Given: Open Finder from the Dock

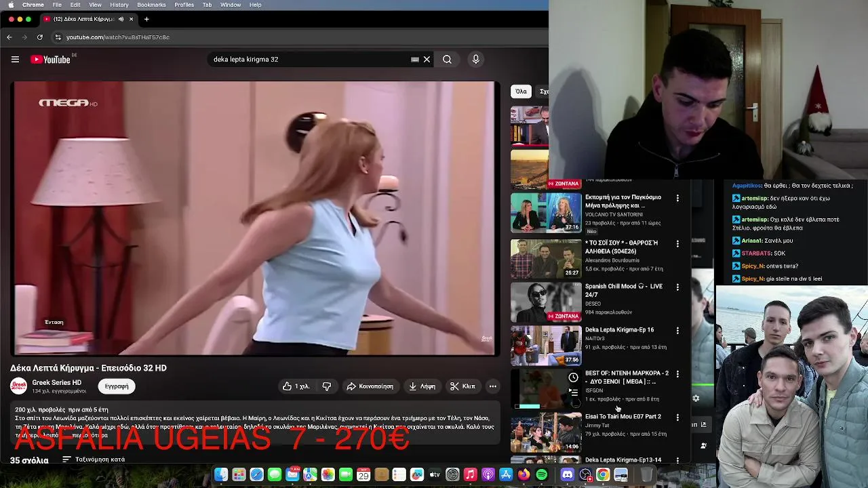Looking at the screenshot, I should [221, 474].
